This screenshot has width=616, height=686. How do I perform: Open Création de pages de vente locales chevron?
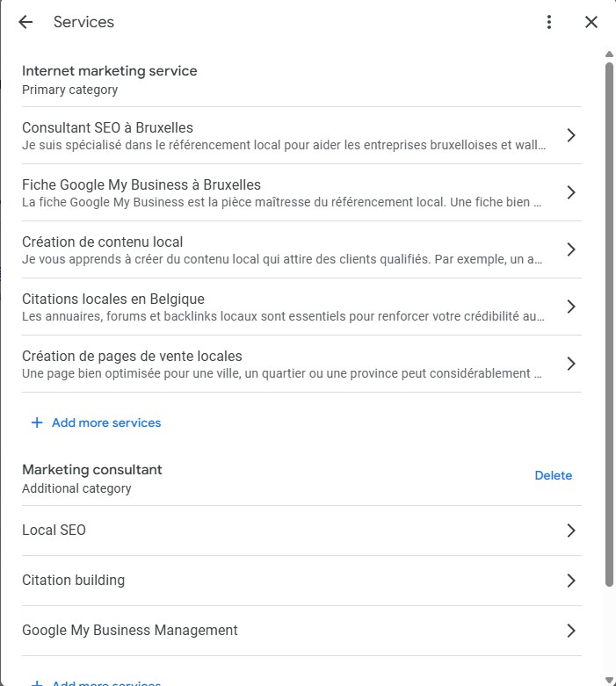pyautogui.click(x=571, y=364)
